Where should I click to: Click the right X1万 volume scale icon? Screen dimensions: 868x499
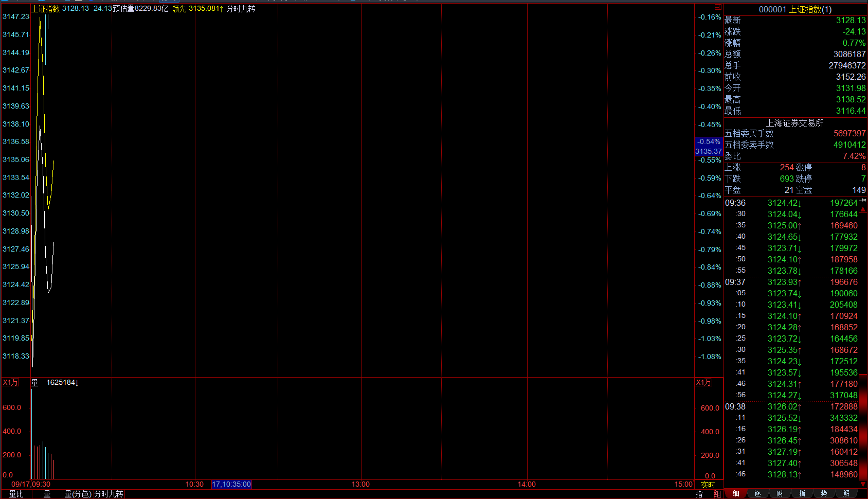coord(704,382)
